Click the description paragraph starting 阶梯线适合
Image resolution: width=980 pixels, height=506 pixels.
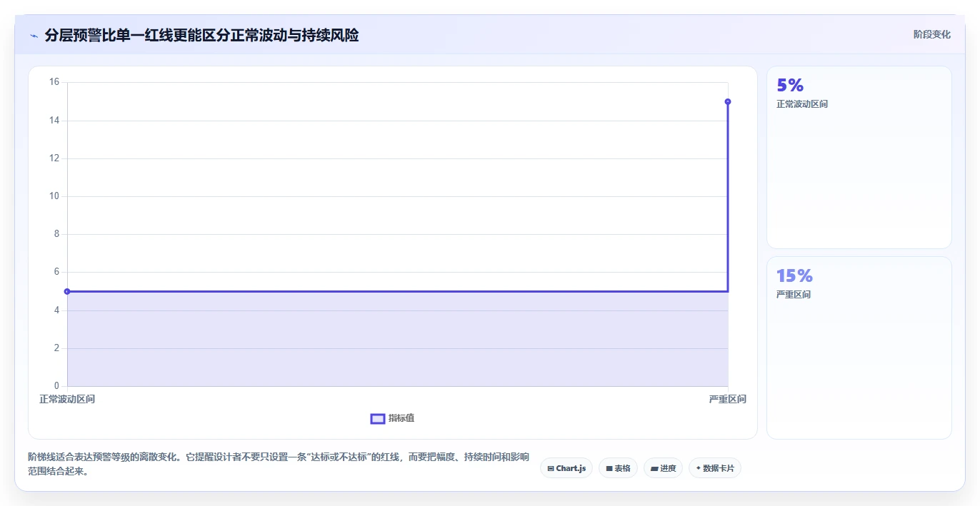(279, 464)
